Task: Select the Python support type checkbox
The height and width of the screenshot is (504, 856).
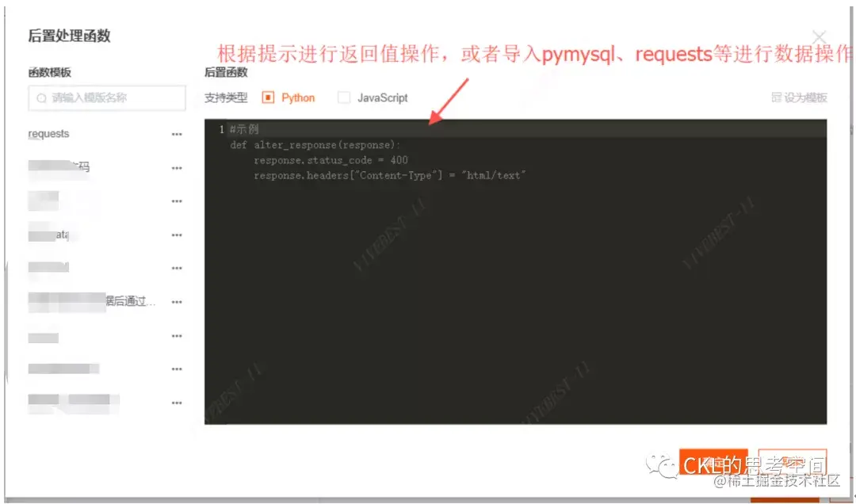Action: click(x=268, y=97)
